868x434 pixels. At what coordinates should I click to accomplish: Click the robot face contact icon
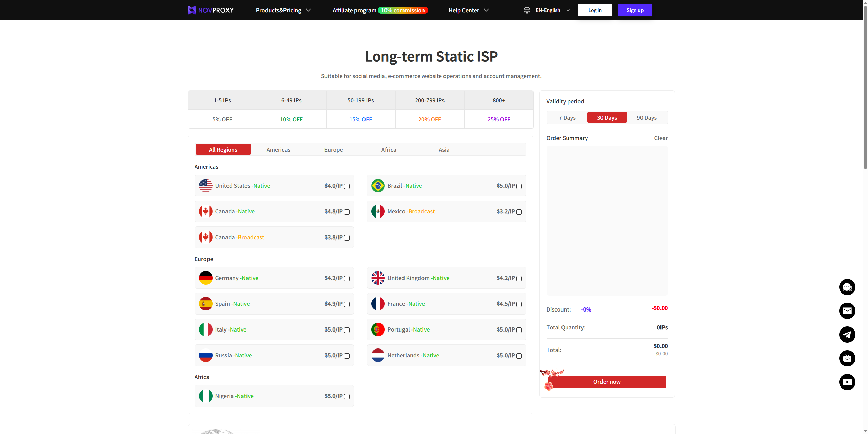[847, 358]
